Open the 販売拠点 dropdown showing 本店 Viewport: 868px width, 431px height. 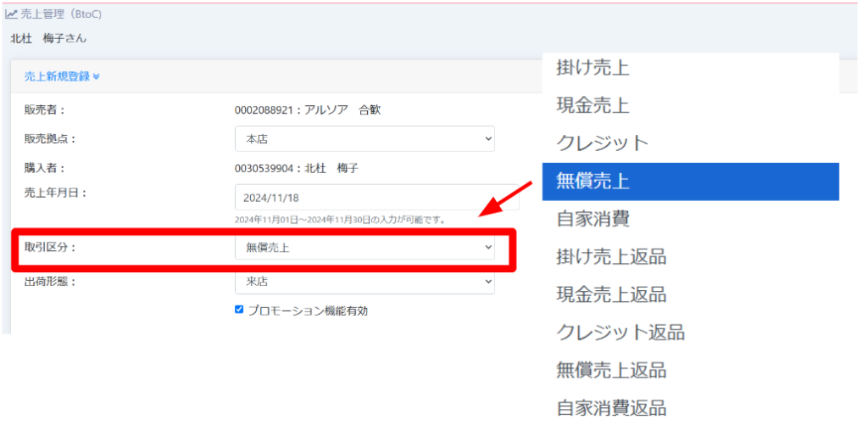(364, 138)
